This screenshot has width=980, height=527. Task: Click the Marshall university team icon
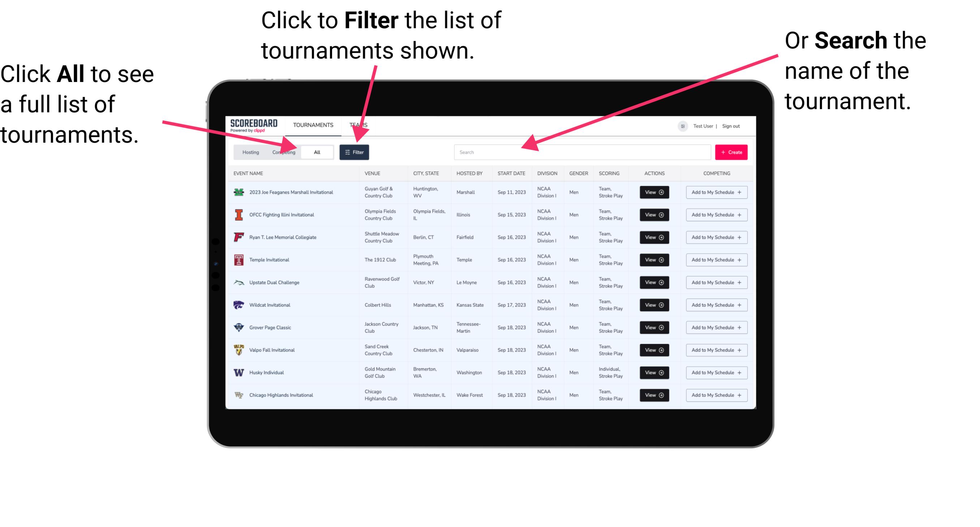click(239, 192)
